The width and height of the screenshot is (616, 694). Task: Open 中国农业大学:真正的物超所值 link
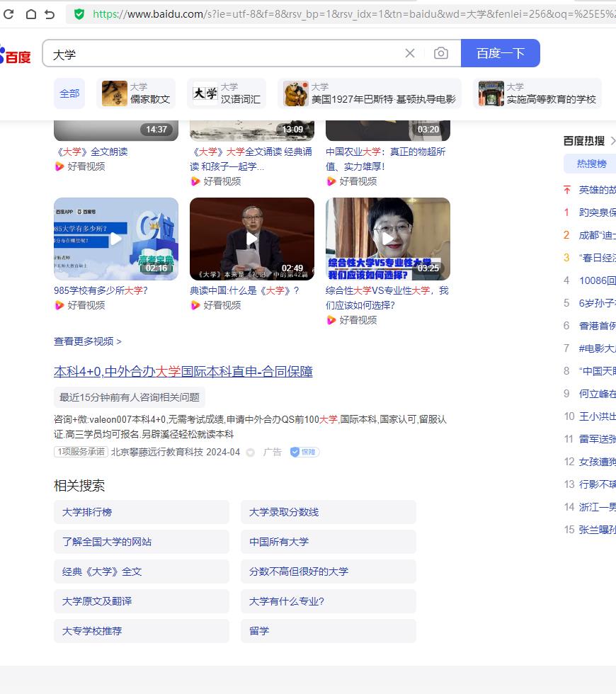coord(385,159)
